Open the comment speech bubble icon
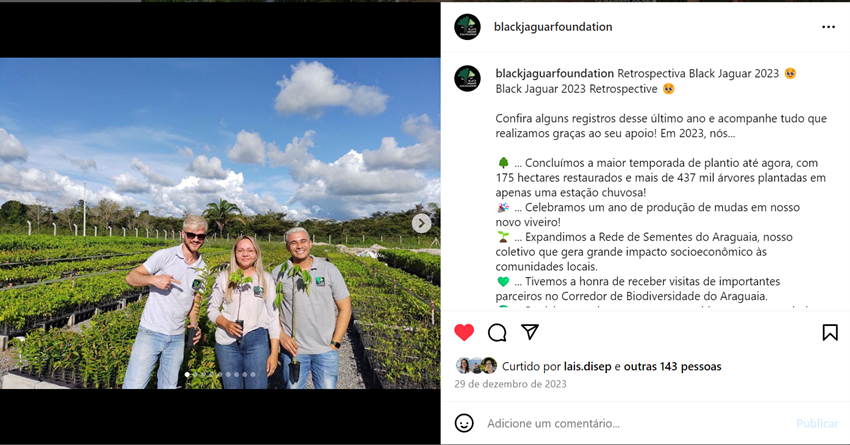Image resolution: width=850 pixels, height=445 pixels. [x=497, y=332]
